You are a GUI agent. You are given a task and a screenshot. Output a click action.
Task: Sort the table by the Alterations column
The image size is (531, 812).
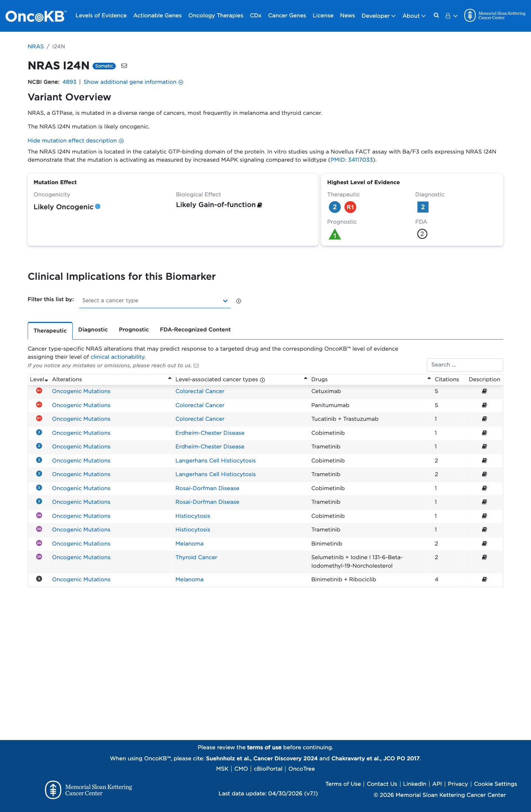tap(112, 379)
